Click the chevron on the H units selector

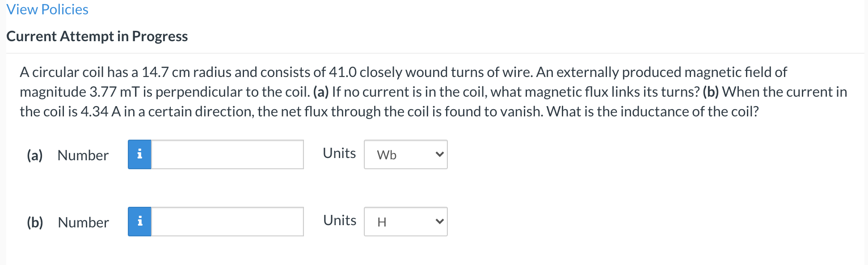tap(439, 221)
